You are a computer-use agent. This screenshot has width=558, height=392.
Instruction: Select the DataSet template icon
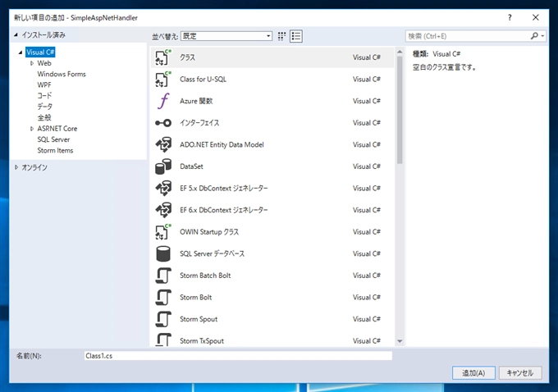pos(163,166)
